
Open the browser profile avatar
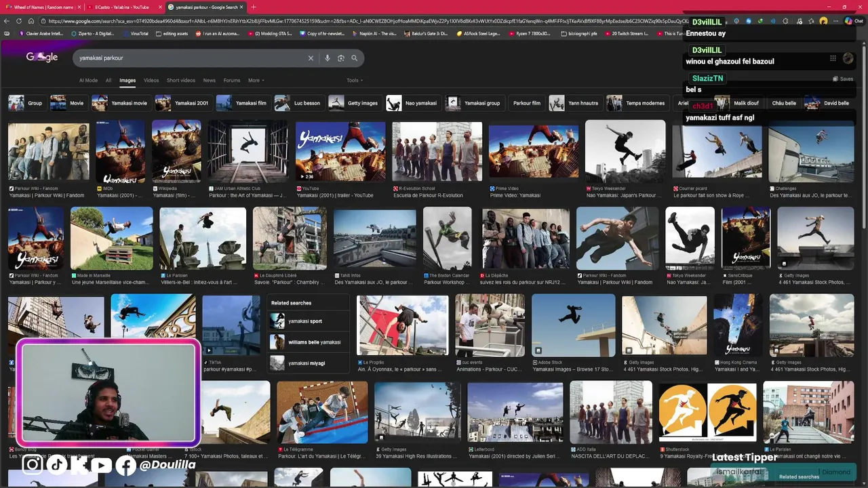pyautogui.click(x=823, y=21)
